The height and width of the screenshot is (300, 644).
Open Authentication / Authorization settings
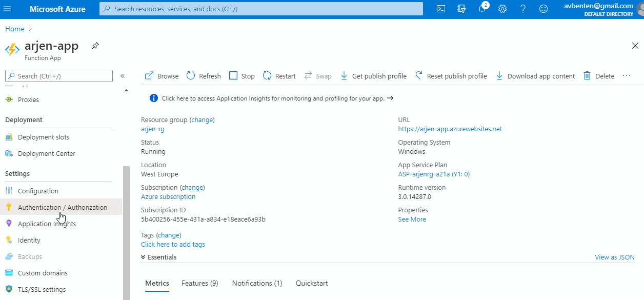click(x=63, y=207)
